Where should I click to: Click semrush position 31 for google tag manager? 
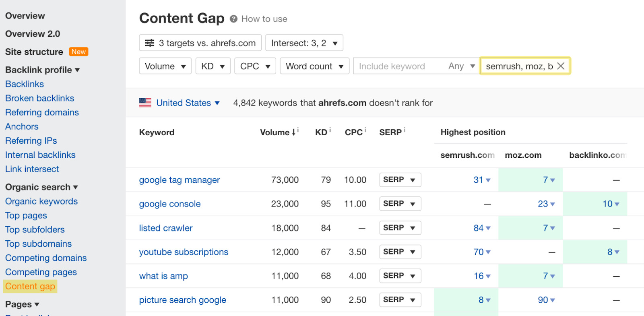[x=482, y=180]
